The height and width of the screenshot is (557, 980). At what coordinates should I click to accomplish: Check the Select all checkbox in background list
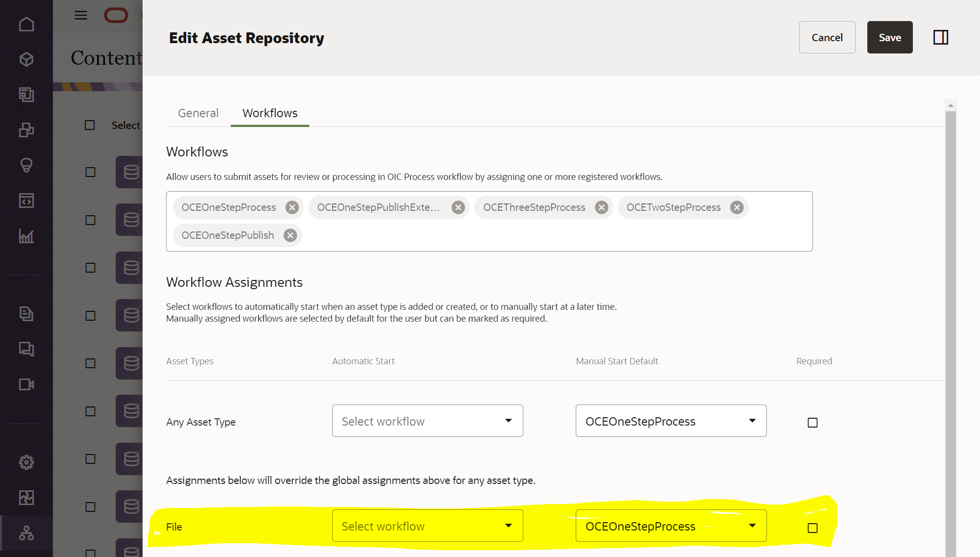90,125
